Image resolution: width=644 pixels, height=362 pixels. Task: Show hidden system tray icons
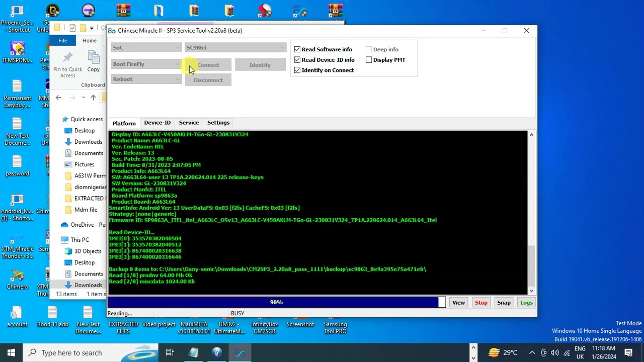click(x=532, y=352)
